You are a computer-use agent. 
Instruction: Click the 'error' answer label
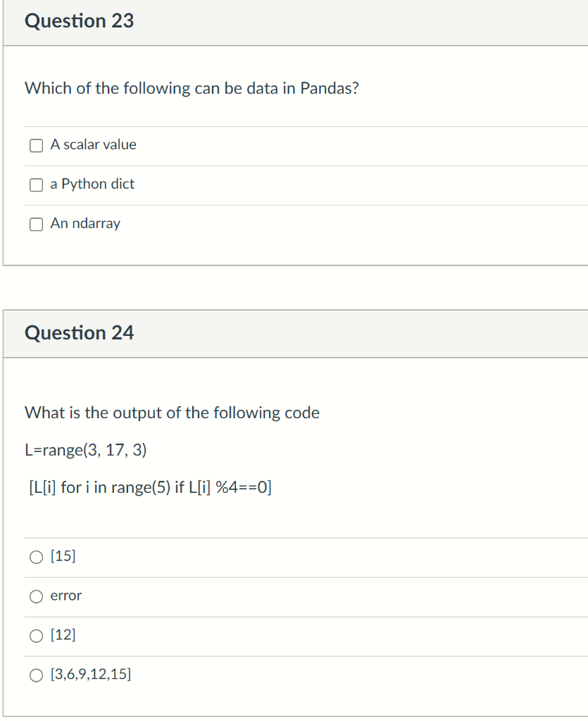coord(65,596)
